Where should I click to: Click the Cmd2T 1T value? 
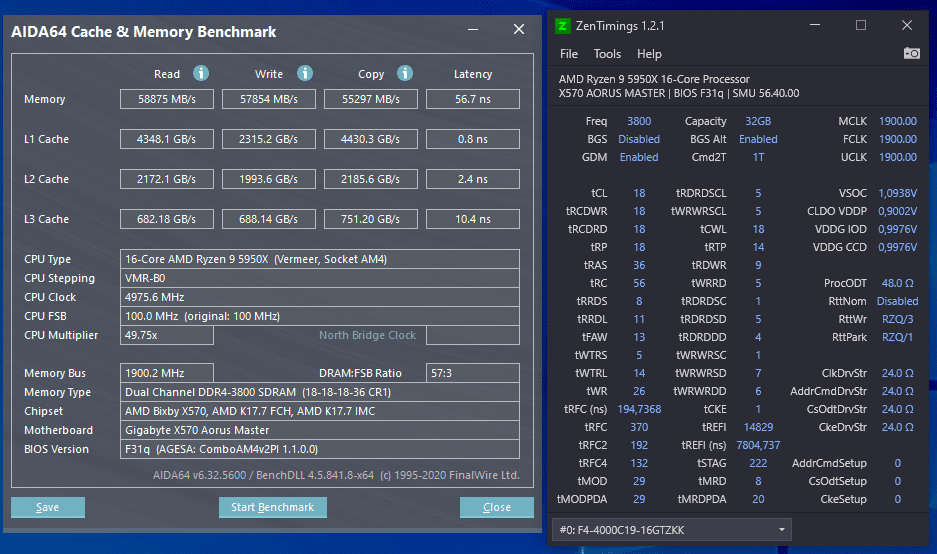[758, 157]
